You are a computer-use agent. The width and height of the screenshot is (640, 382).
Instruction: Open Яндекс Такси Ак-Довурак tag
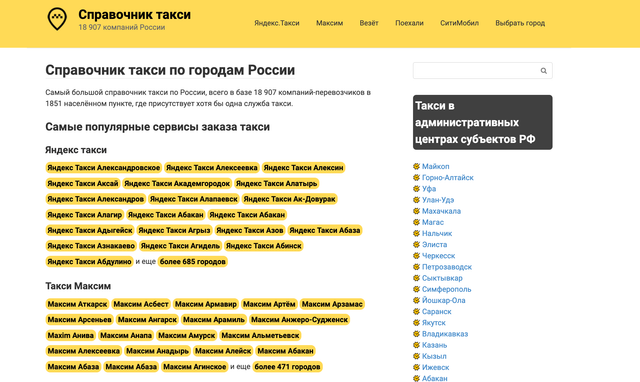point(289,199)
